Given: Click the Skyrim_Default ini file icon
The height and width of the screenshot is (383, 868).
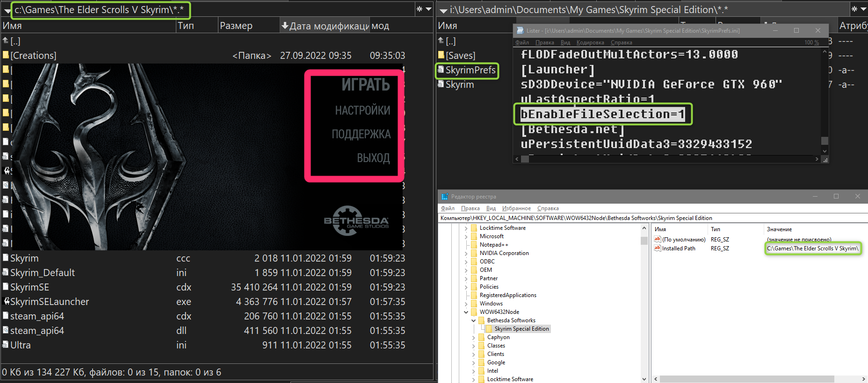Looking at the screenshot, I should point(6,272).
